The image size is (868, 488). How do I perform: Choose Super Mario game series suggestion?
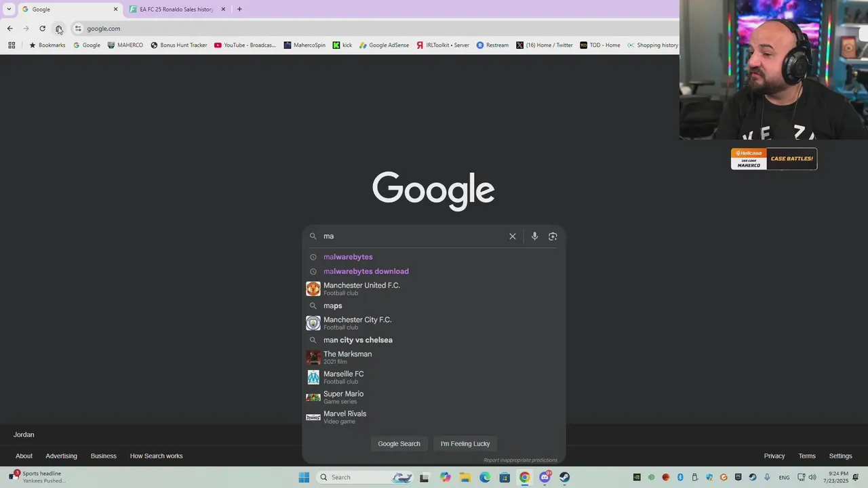click(434, 397)
